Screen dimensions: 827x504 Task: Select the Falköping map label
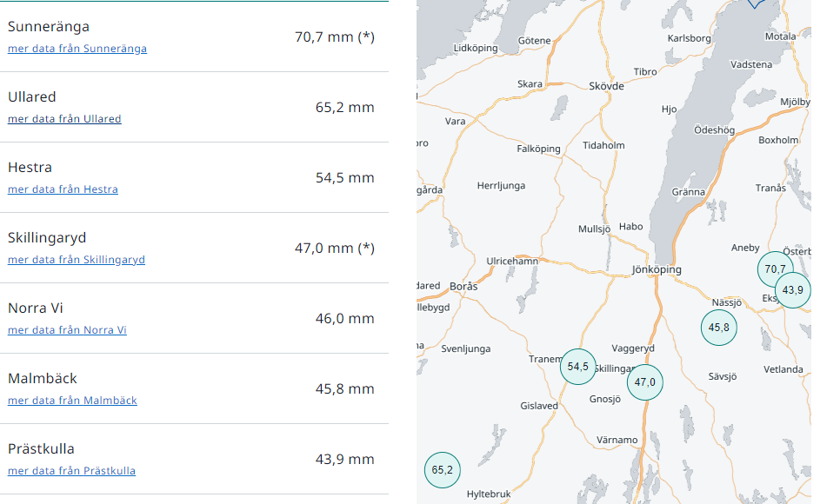tap(538, 149)
